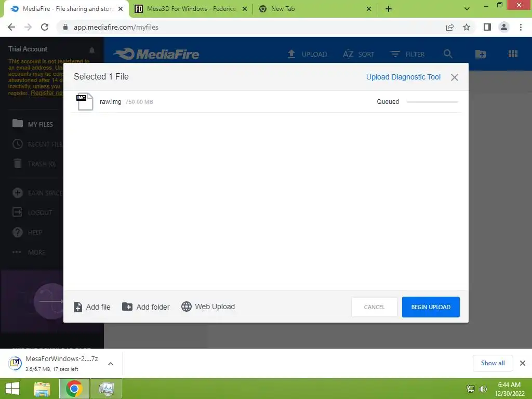This screenshot has width=532, height=399.
Task: Click Earn Space in sidebar
Action: click(x=37, y=193)
